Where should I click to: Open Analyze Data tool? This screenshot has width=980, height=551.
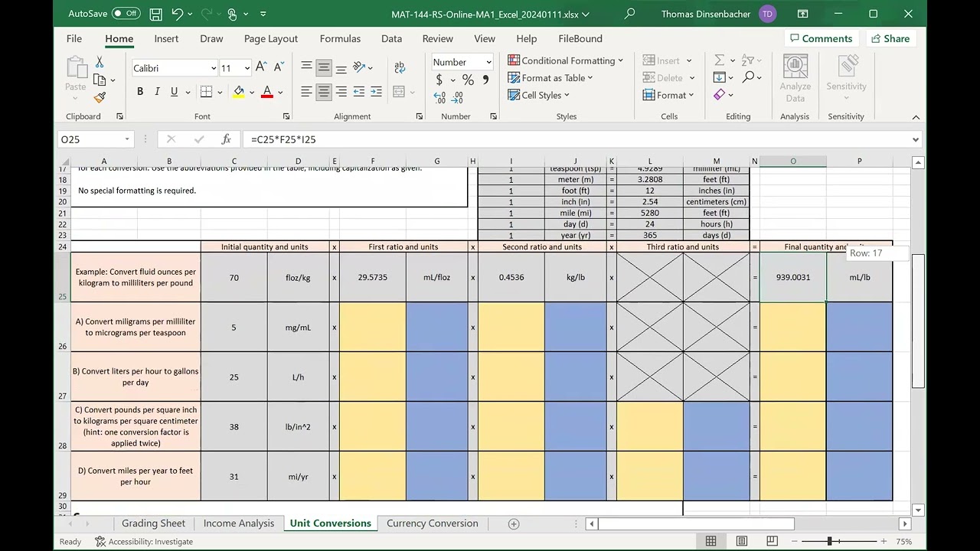click(x=795, y=79)
